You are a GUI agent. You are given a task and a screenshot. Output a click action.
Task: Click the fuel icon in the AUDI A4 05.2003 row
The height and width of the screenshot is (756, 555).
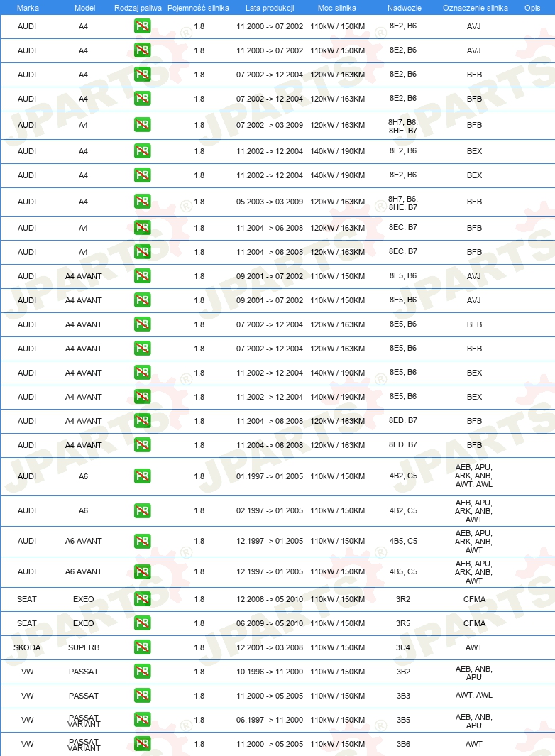point(142,201)
